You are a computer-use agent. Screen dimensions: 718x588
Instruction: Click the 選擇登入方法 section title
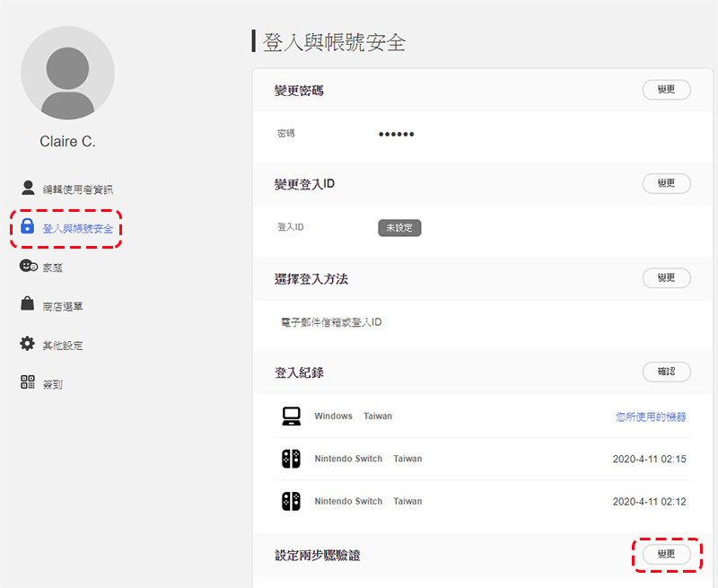pos(311,279)
